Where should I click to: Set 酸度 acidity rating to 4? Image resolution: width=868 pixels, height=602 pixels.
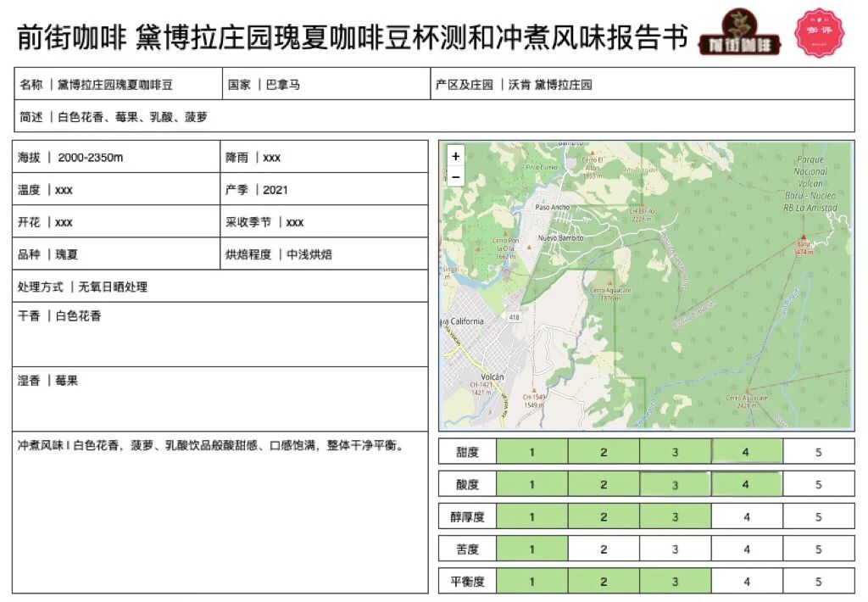coord(746,484)
